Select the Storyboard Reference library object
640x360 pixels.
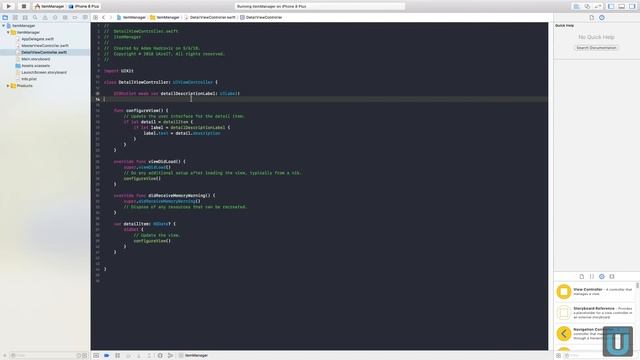(594, 312)
